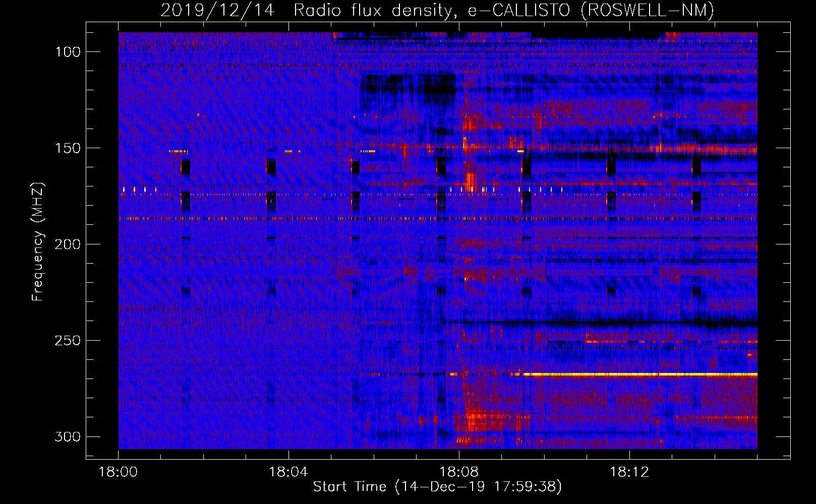
Task: Click the '300' frequency tick label
Action: pyautogui.click(x=68, y=436)
